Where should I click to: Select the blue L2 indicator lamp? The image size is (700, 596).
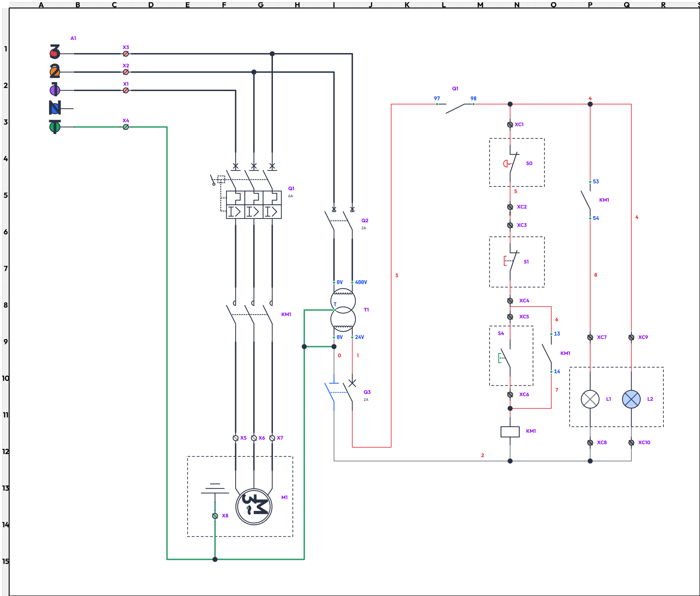click(x=631, y=399)
